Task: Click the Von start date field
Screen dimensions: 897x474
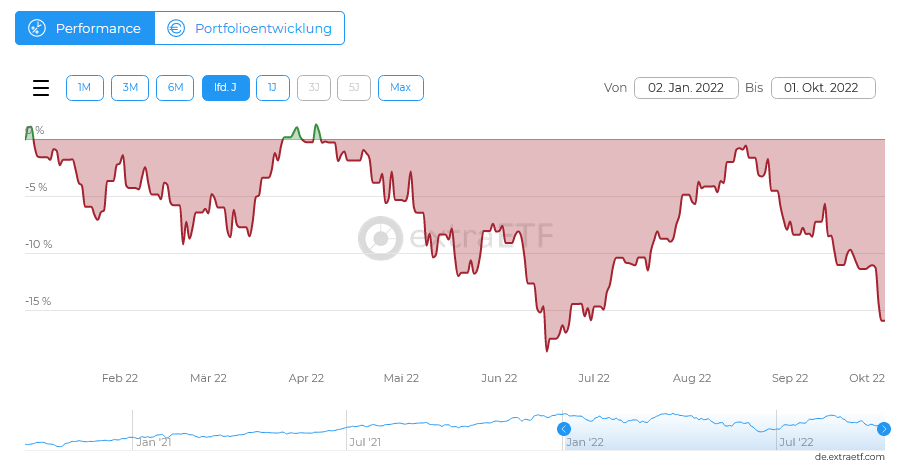Action: click(686, 88)
